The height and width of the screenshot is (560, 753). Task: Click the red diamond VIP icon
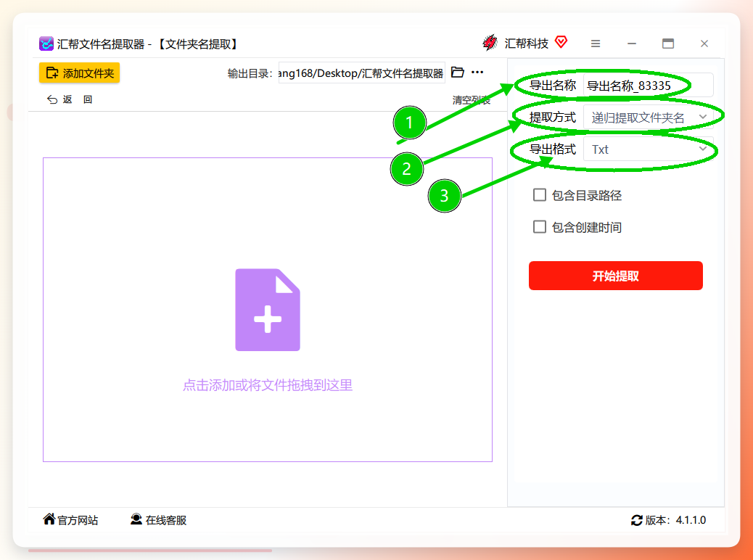click(x=561, y=42)
